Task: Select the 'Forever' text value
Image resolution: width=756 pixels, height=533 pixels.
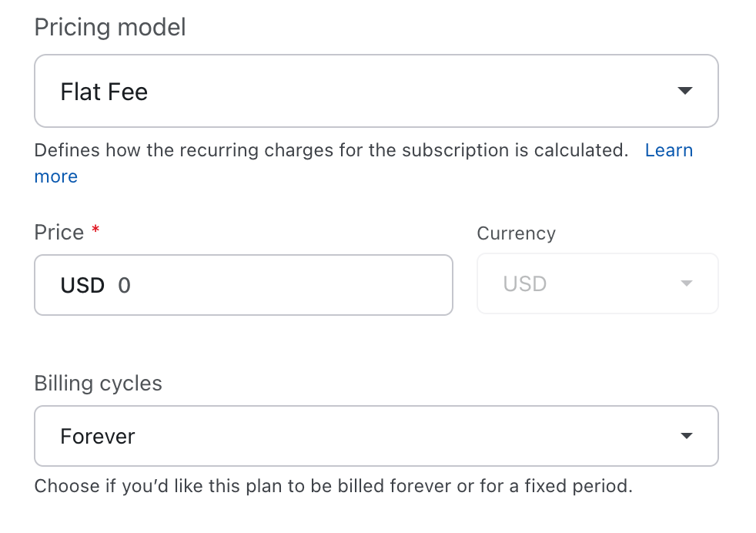Action: tap(98, 437)
